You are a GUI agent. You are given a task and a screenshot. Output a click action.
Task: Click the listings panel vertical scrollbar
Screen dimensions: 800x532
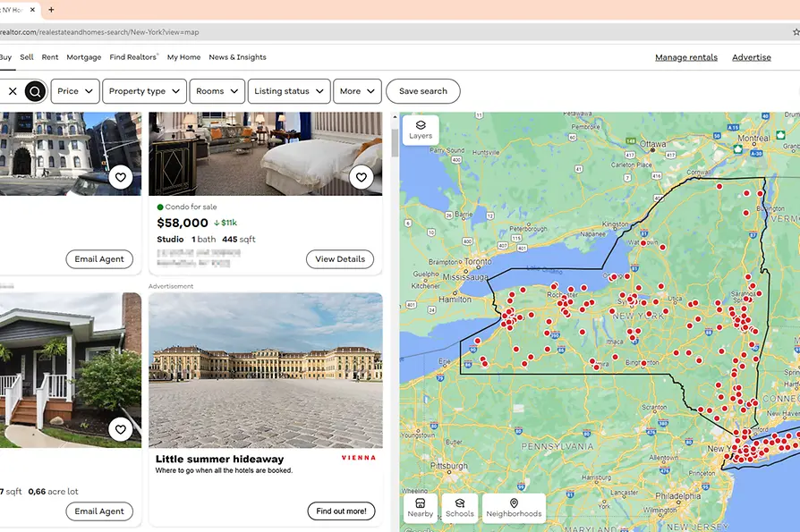[x=393, y=143]
